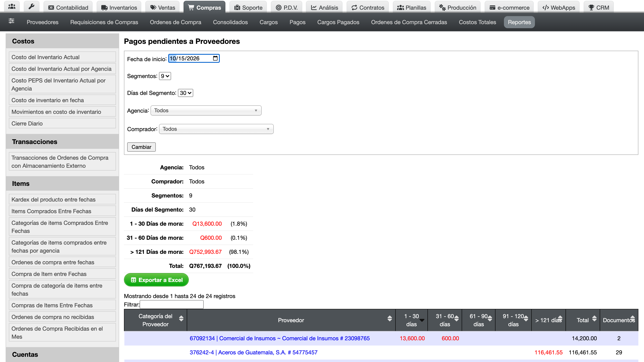This screenshot has width=644, height=362.
Task: Toggle the sliders menu icon
Action: [x=11, y=21]
